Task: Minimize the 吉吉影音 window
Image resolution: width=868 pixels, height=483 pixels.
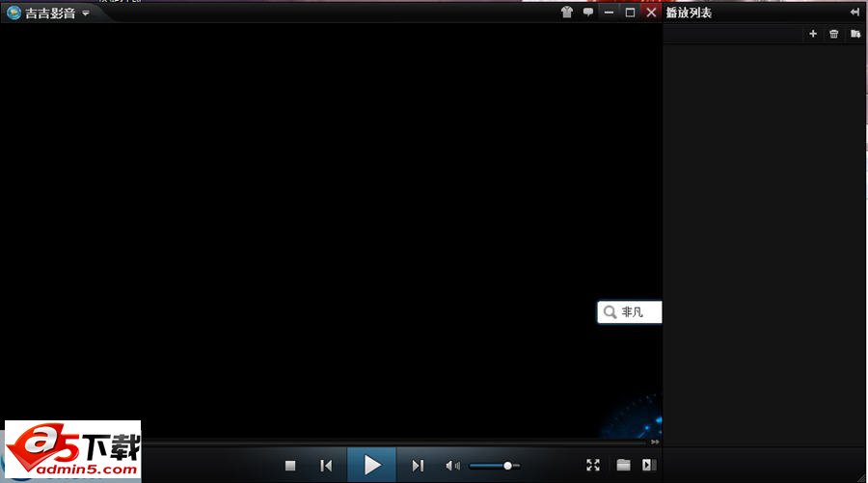Action: pyautogui.click(x=609, y=13)
